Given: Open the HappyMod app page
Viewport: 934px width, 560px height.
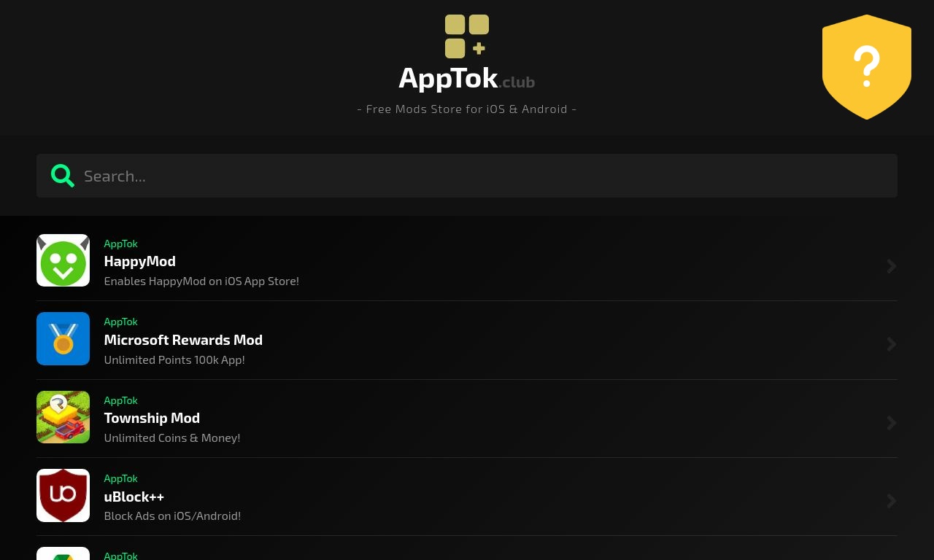Looking at the screenshot, I should click(139, 260).
